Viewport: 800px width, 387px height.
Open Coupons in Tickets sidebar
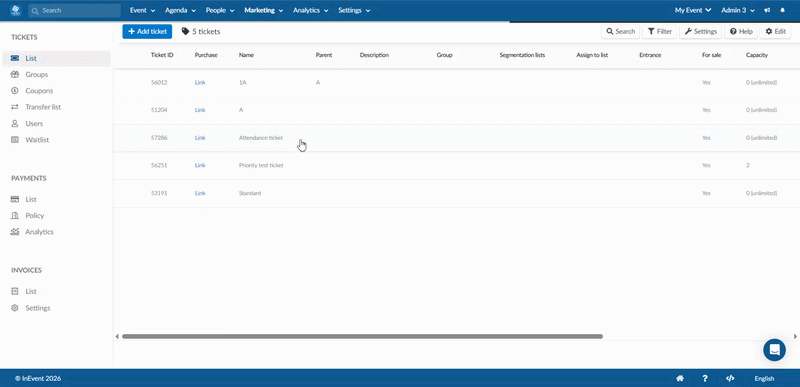(39, 91)
